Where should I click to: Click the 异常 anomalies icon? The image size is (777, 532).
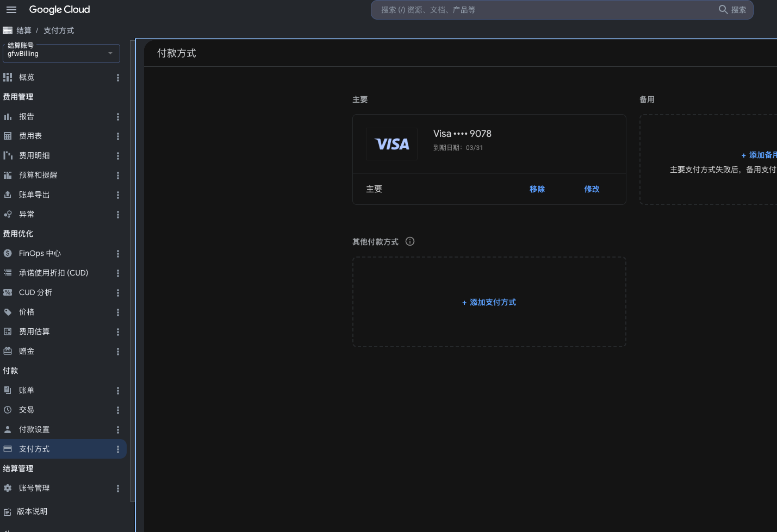[8, 214]
